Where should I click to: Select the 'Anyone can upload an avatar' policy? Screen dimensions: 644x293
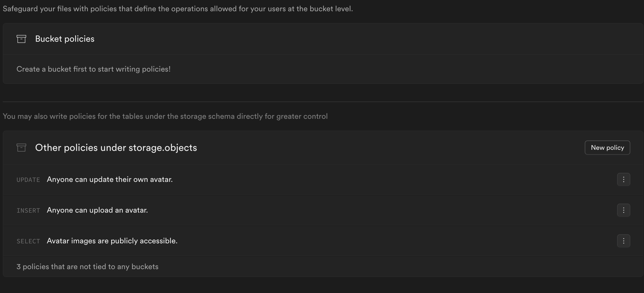pyautogui.click(x=97, y=210)
